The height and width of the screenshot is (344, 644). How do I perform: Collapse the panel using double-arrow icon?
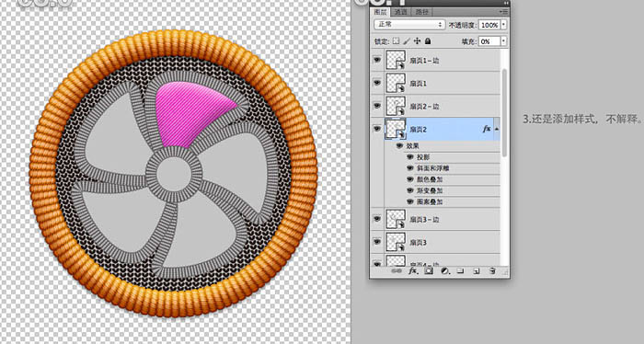pyautogui.click(x=506, y=3)
